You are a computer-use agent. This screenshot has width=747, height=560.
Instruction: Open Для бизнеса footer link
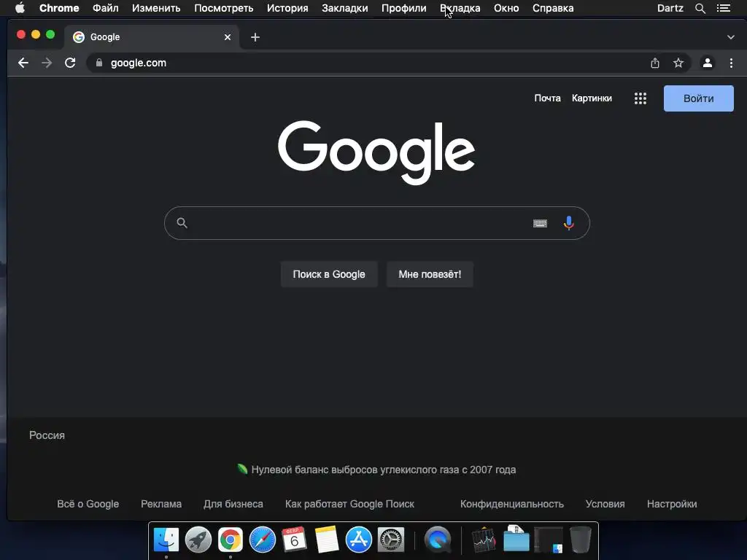pos(233,504)
